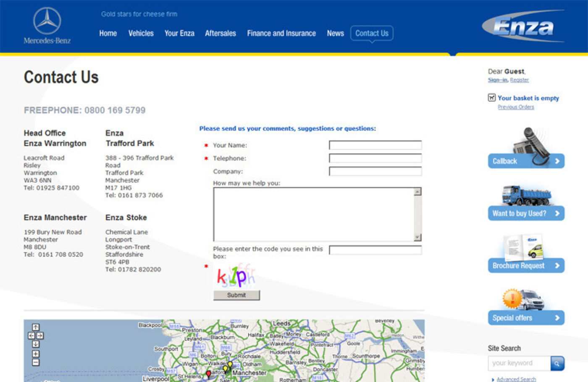
Task: Pan the map right with arrow icon
Action: click(x=40, y=335)
